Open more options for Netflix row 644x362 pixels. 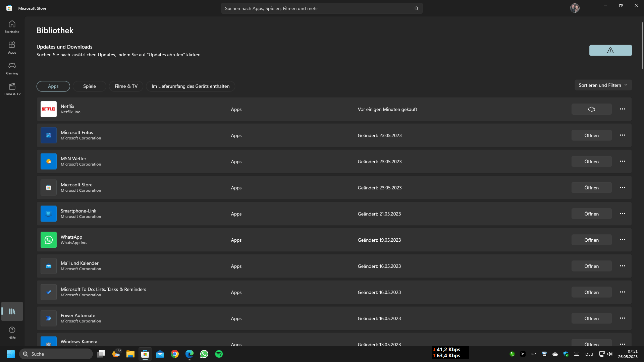[x=622, y=109]
